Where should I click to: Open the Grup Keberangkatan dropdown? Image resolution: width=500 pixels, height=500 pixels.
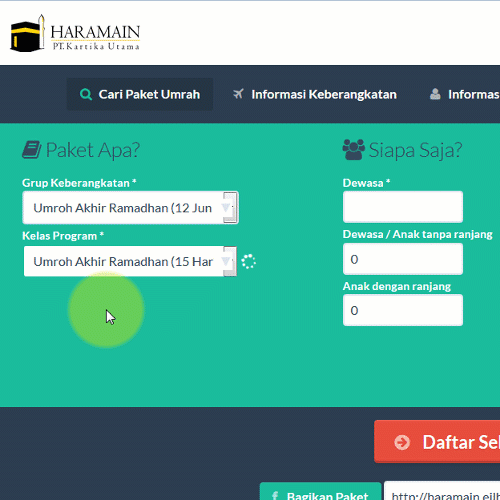[x=130, y=208]
